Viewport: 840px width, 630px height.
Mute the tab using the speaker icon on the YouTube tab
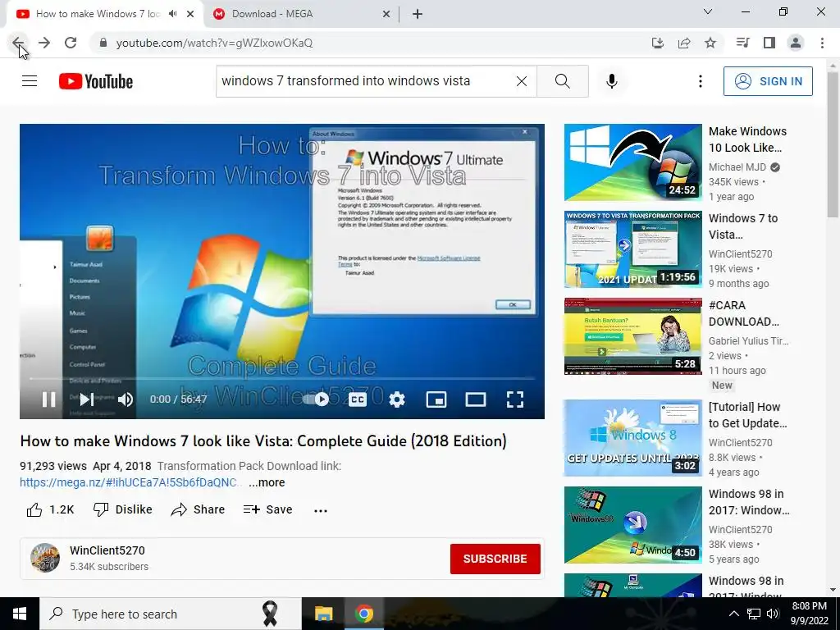point(172,14)
